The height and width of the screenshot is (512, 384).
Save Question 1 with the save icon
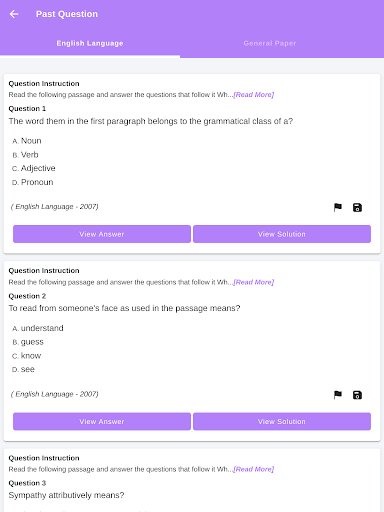[x=357, y=207]
